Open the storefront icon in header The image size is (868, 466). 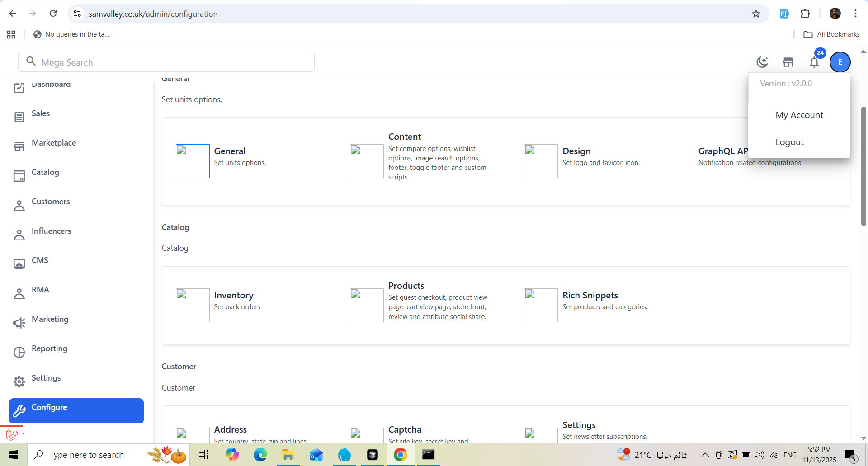(x=788, y=62)
